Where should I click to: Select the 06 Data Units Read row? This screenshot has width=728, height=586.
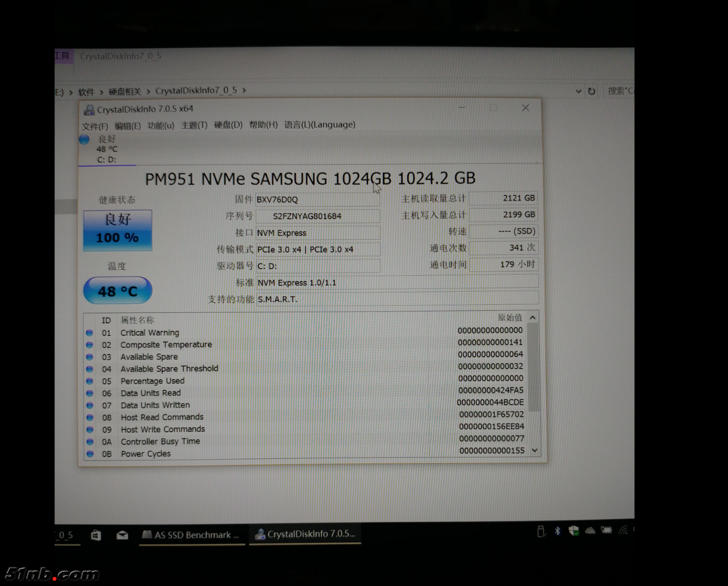305,392
